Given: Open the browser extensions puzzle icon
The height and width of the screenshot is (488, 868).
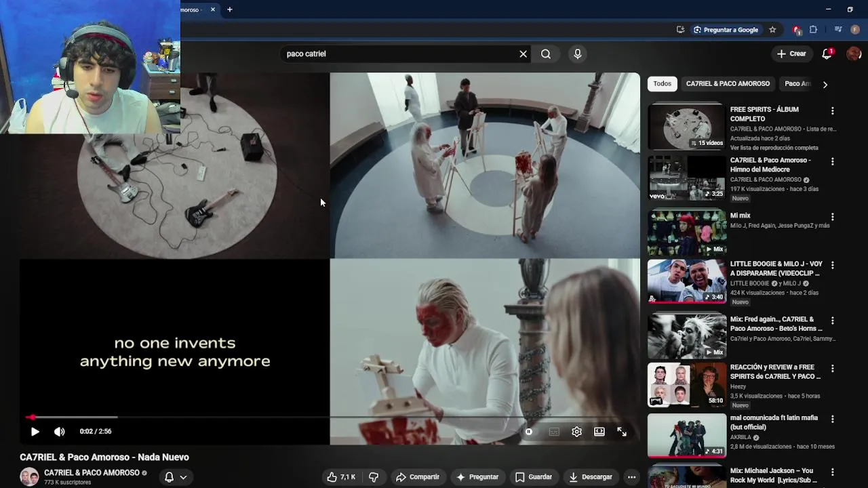Looking at the screenshot, I should pos(813,30).
